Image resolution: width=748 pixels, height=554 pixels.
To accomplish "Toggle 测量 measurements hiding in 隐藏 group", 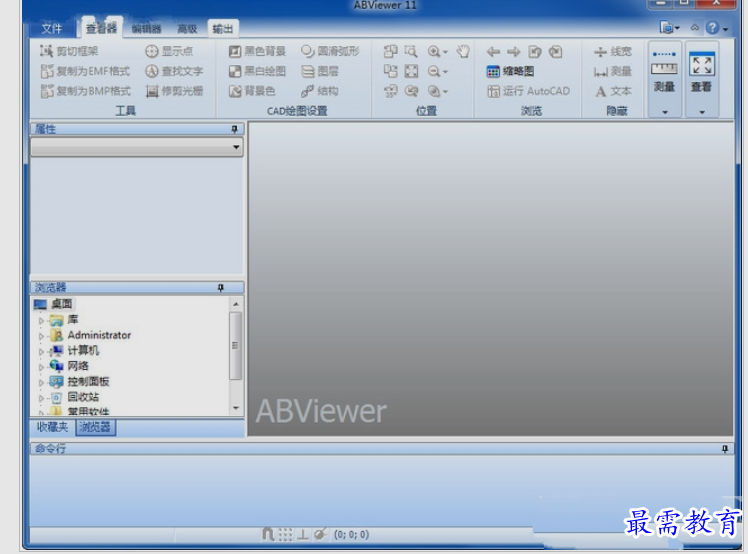I will [x=613, y=72].
